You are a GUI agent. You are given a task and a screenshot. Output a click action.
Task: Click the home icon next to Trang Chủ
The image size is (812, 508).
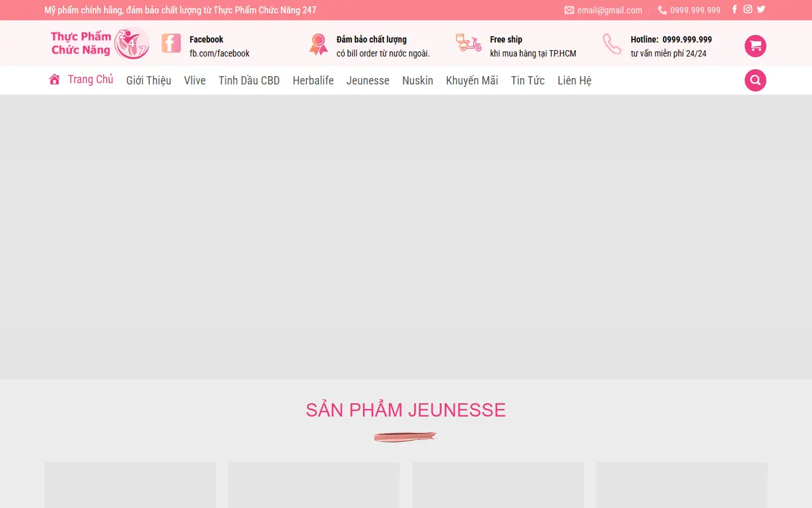[x=55, y=79]
